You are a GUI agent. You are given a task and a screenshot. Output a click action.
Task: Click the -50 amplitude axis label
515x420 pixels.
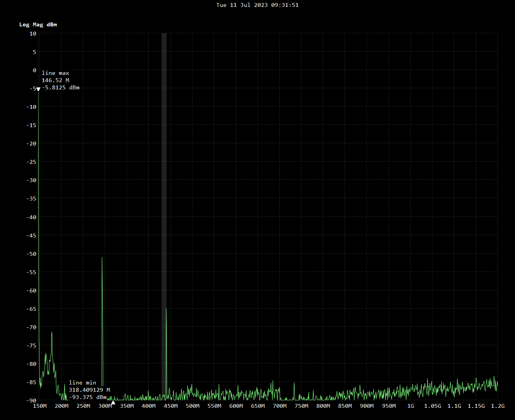(x=31, y=254)
